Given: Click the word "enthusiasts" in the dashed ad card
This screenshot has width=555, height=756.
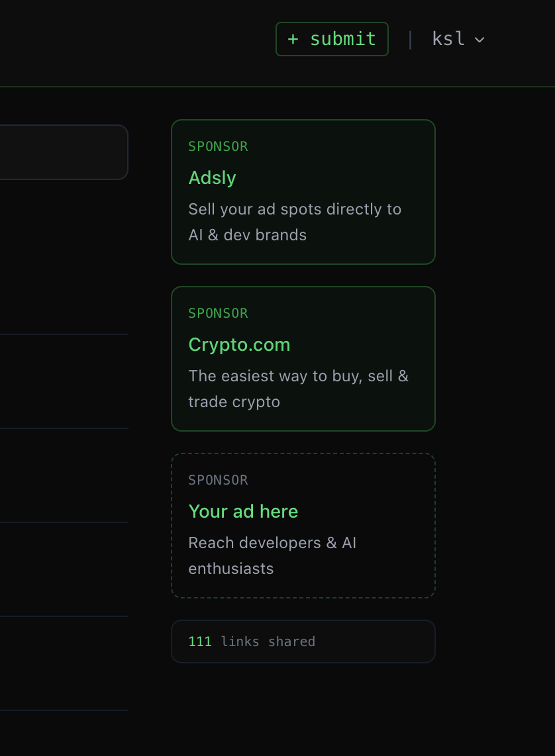Looking at the screenshot, I should coord(230,569).
